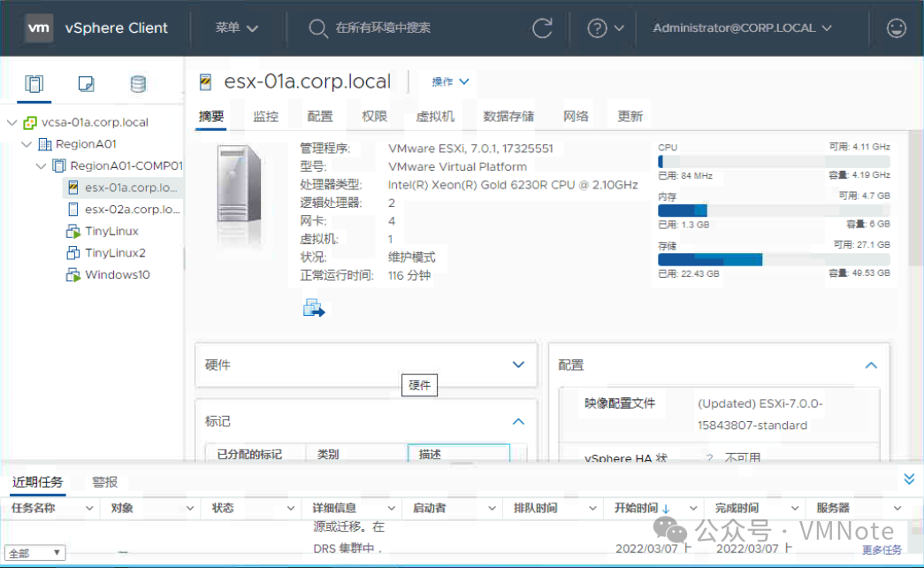Open the Administrator@CORP.LOCAL user menu
Screen dimensions: 924x568
tap(742, 27)
